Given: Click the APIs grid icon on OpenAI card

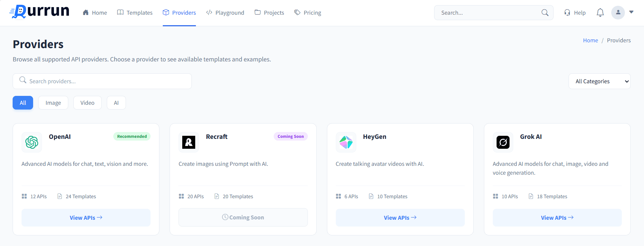Looking at the screenshot, I should 24,196.
